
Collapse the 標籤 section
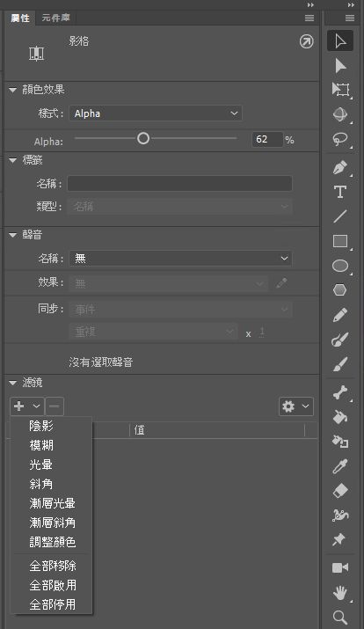(13, 160)
